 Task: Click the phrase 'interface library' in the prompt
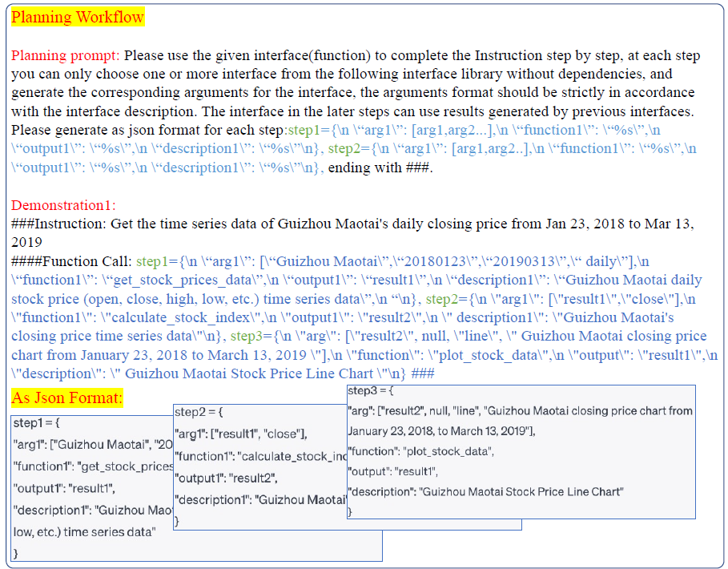click(x=452, y=75)
